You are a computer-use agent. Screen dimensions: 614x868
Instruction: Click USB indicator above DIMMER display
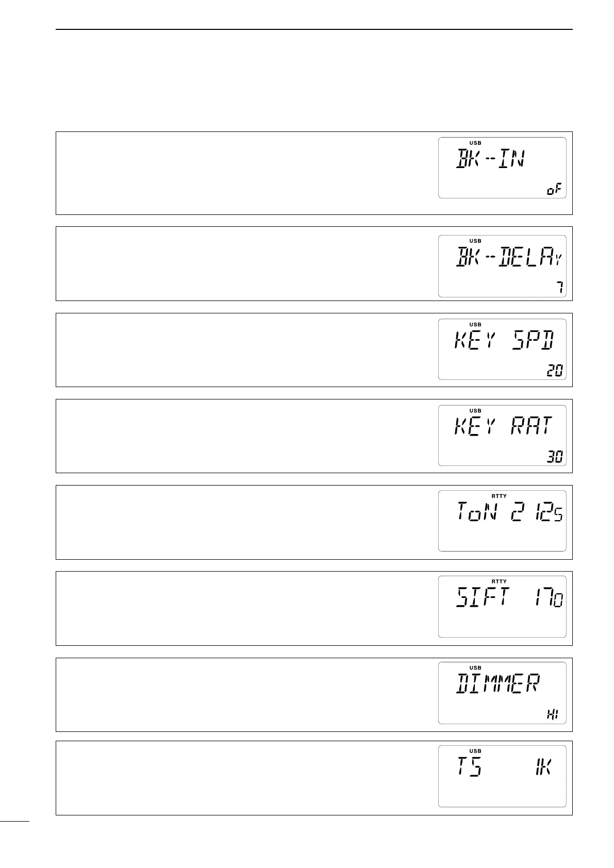point(475,668)
